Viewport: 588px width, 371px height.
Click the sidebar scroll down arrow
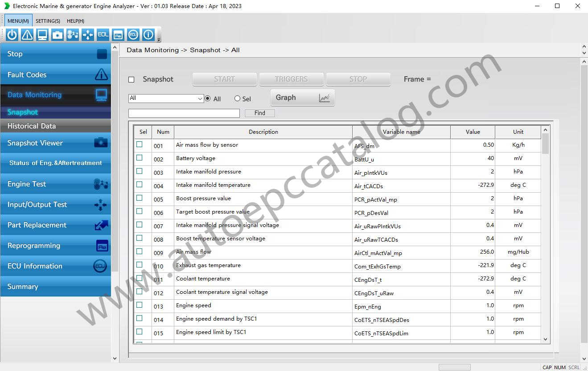click(115, 358)
